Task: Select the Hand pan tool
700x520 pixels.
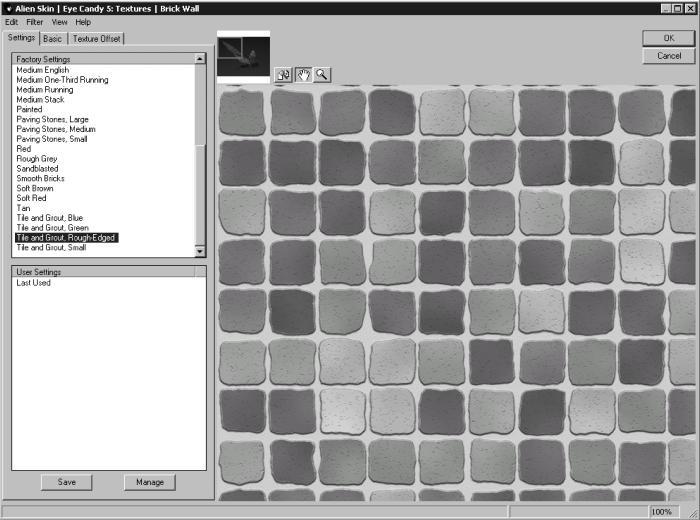Action: [303, 75]
